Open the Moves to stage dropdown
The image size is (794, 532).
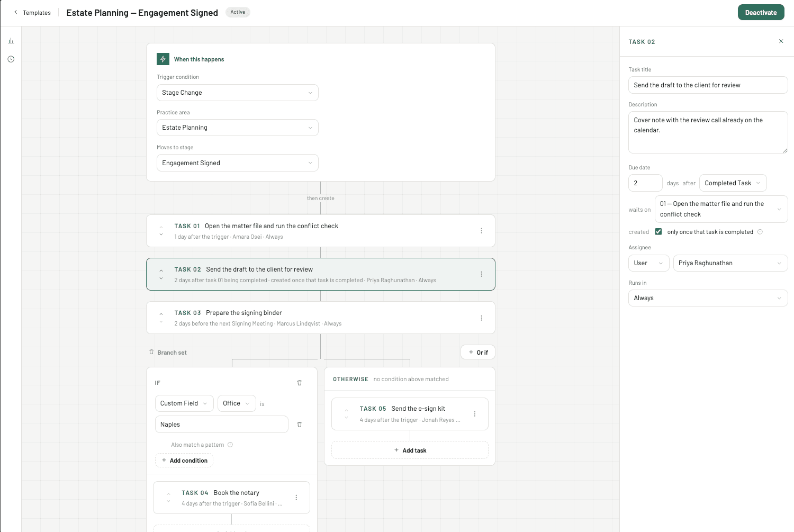pos(238,163)
